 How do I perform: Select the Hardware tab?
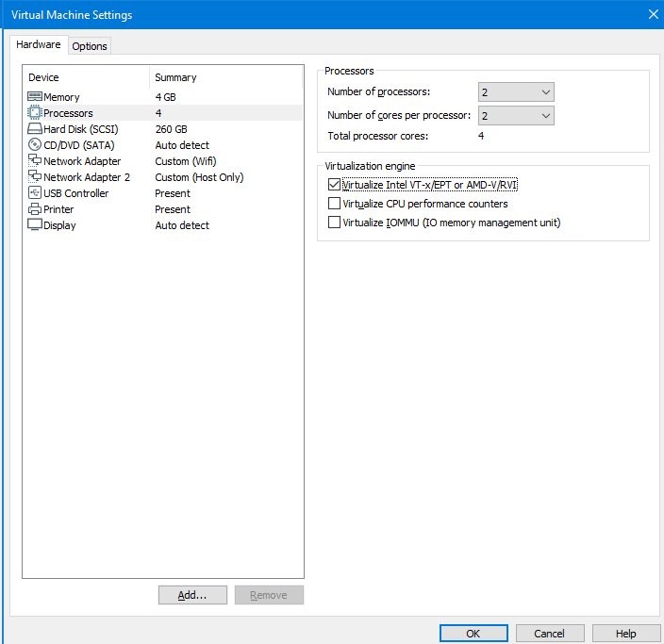tap(39, 44)
